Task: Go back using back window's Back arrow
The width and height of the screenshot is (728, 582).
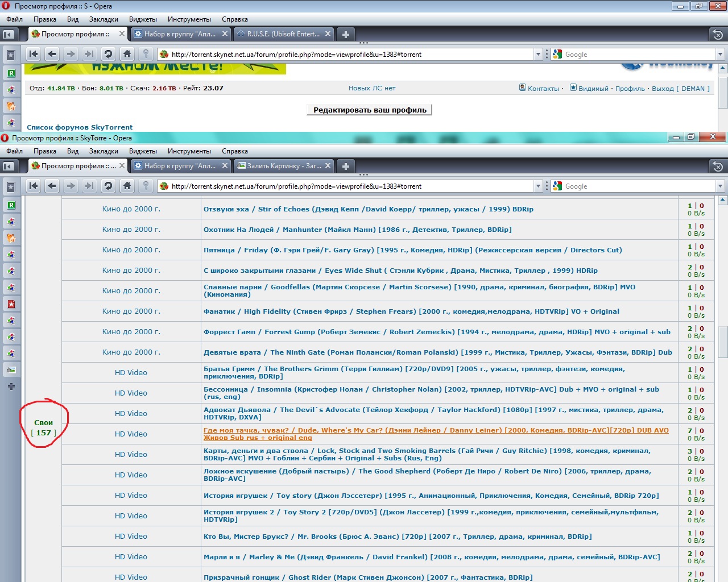Action: pyautogui.click(x=52, y=54)
